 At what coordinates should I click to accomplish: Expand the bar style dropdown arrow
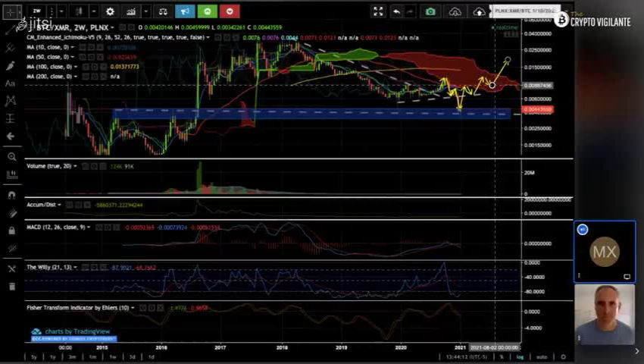point(94,11)
